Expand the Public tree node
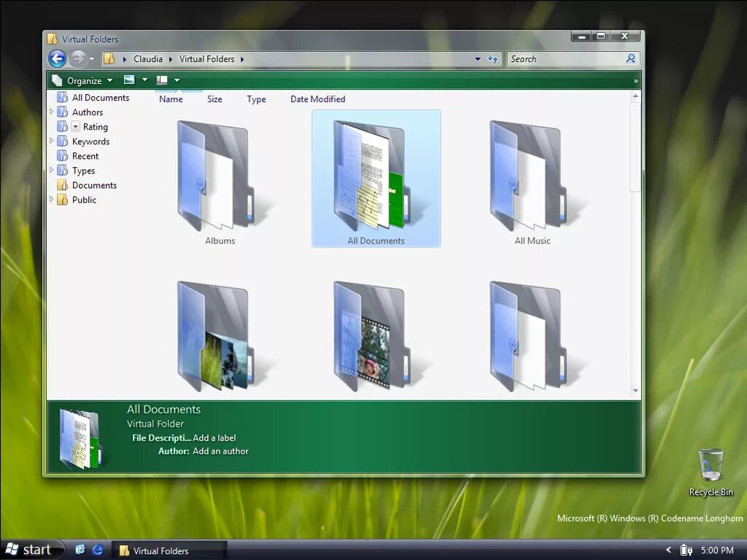Viewport: 747px width, 560px height. (x=52, y=199)
